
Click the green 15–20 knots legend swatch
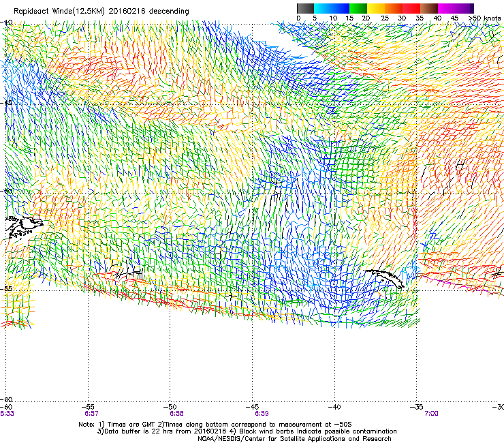[358, 8]
